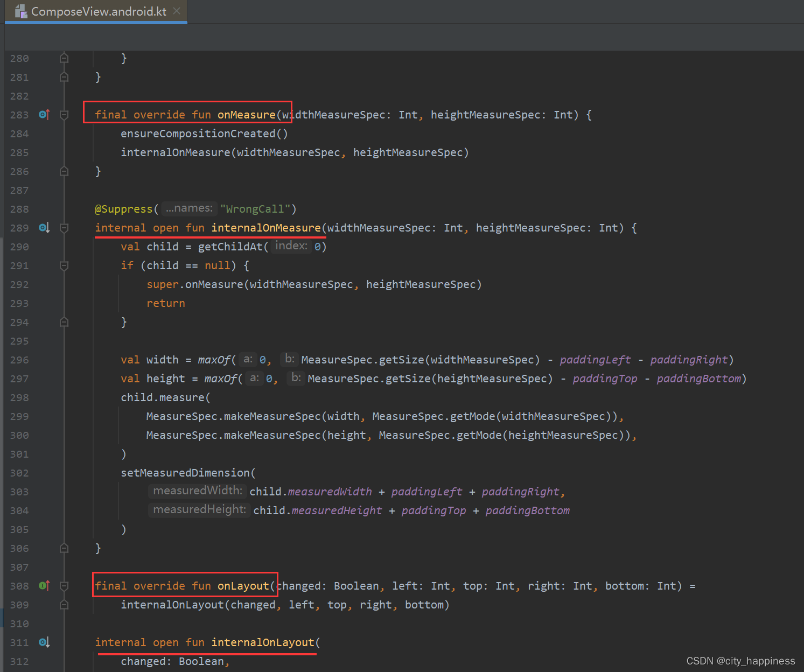804x672 pixels.
Task: Click the null keyword on line 291
Action: click(x=217, y=265)
